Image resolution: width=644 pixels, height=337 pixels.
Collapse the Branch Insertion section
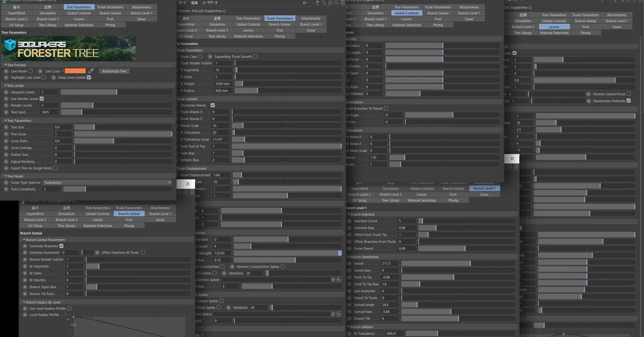click(x=348, y=214)
